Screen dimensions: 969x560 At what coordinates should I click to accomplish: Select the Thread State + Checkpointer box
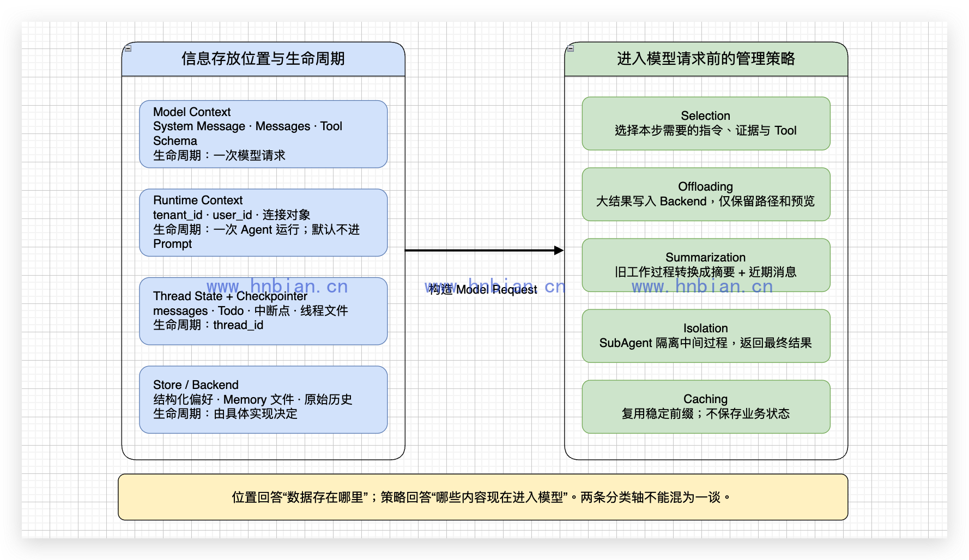tap(263, 311)
